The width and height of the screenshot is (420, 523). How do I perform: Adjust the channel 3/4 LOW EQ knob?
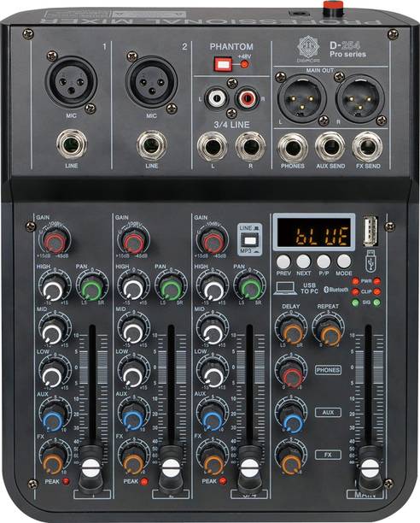(x=212, y=374)
